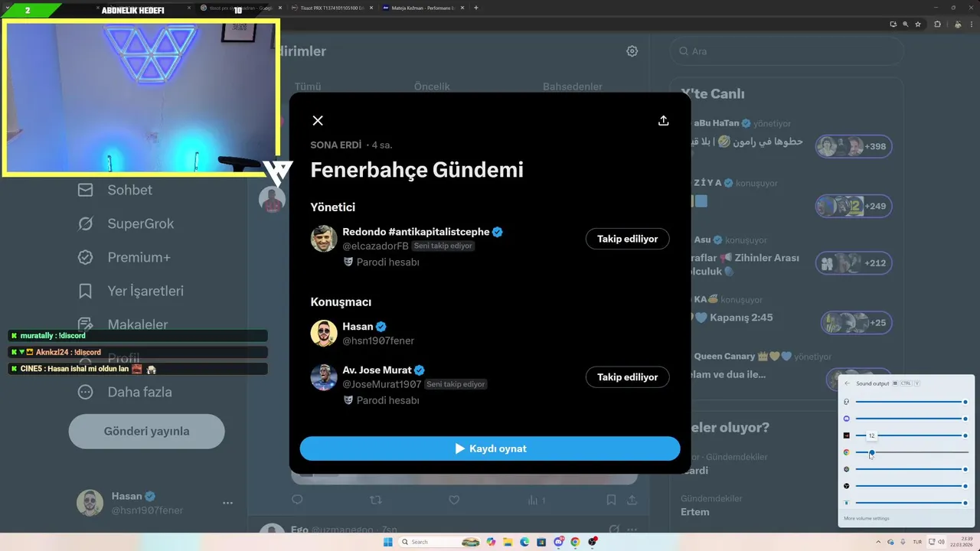Click the Sohbet envelope icon
The width and height of the screenshot is (980, 551).
pos(86,190)
